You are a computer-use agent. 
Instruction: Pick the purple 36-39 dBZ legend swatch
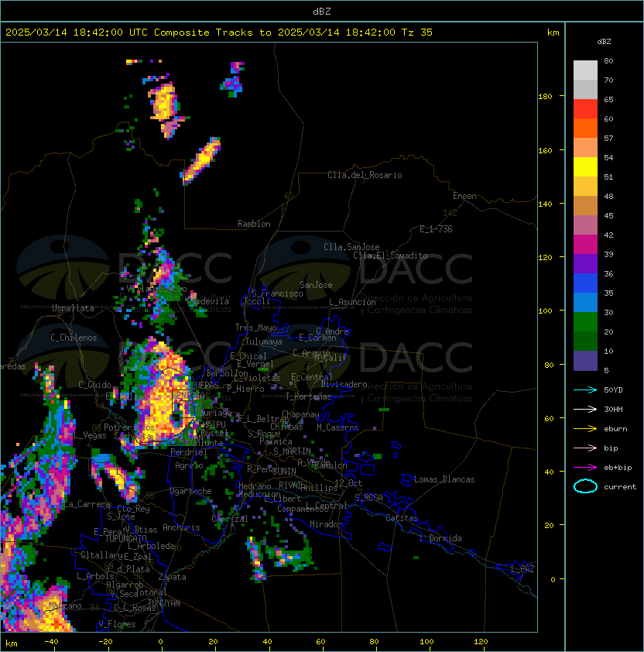pyautogui.click(x=585, y=264)
